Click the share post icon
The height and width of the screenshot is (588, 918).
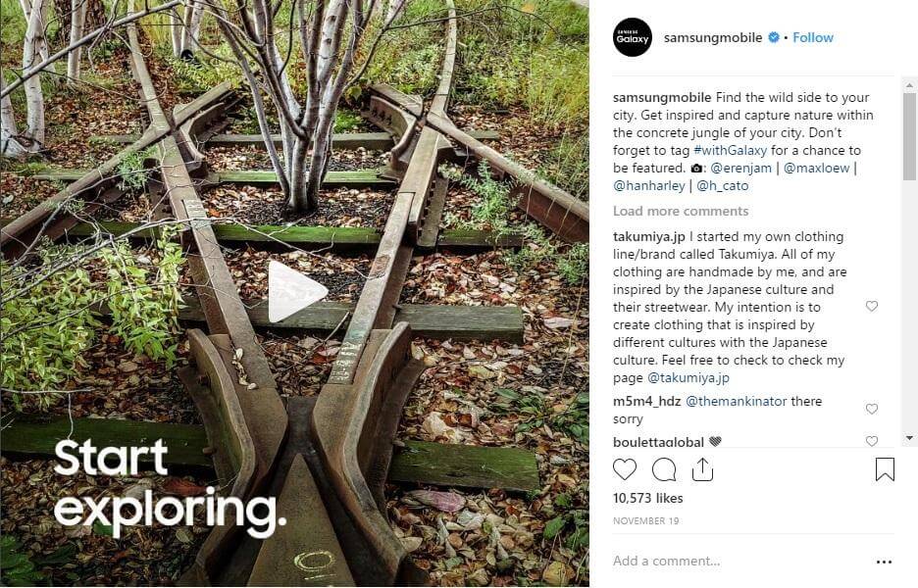point(702,469)
